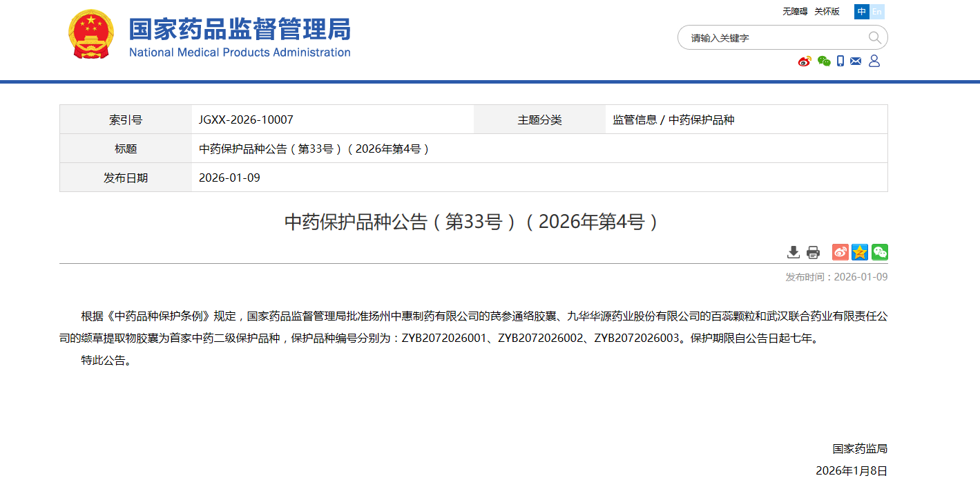Switch to 关怀版 care mode
Viewport: 980px width, 487px height.
click(x=827, y=12)
